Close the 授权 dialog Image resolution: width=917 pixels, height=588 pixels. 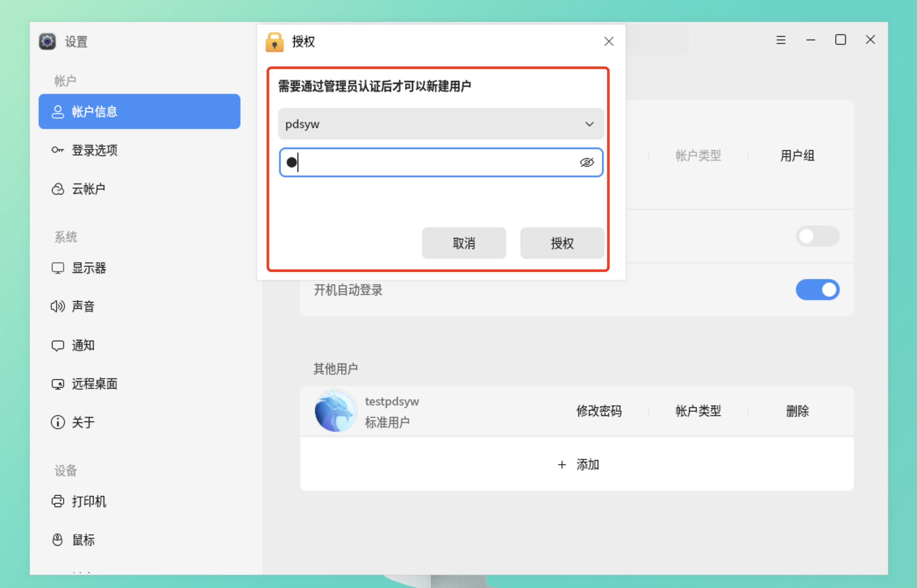(609, 42)
